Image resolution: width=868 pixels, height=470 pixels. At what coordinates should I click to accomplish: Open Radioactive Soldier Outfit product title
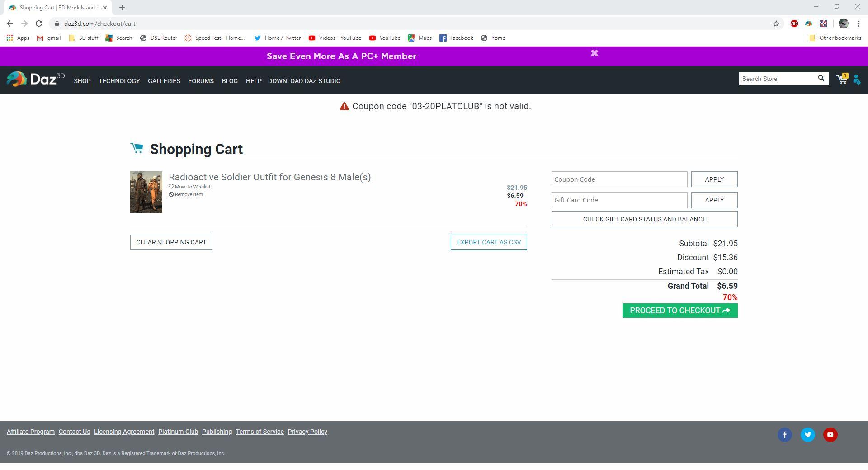[x=270, y=177]
